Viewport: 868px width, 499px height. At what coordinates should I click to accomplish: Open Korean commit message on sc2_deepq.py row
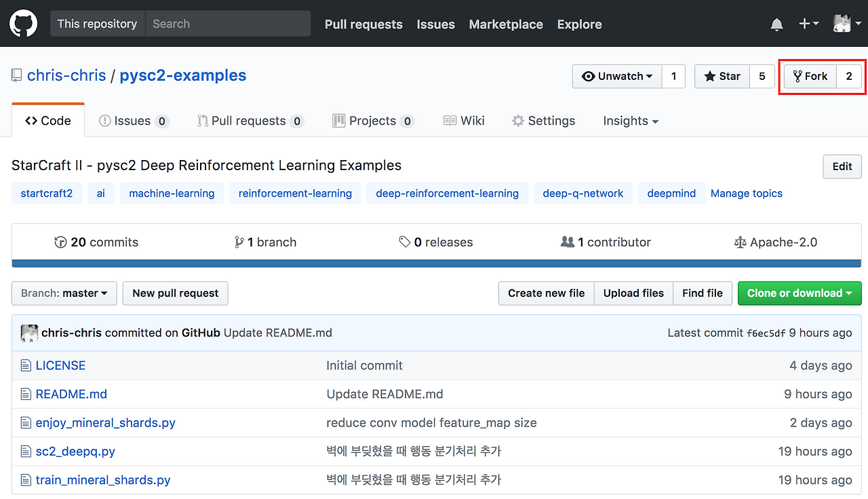click(x=414, y=451)
